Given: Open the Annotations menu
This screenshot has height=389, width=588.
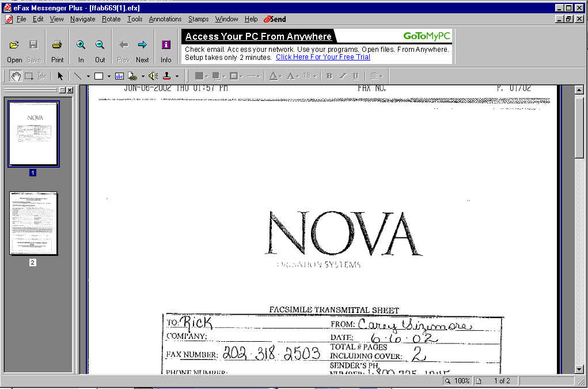Looking at the screenshot, I should coord(165,19).
